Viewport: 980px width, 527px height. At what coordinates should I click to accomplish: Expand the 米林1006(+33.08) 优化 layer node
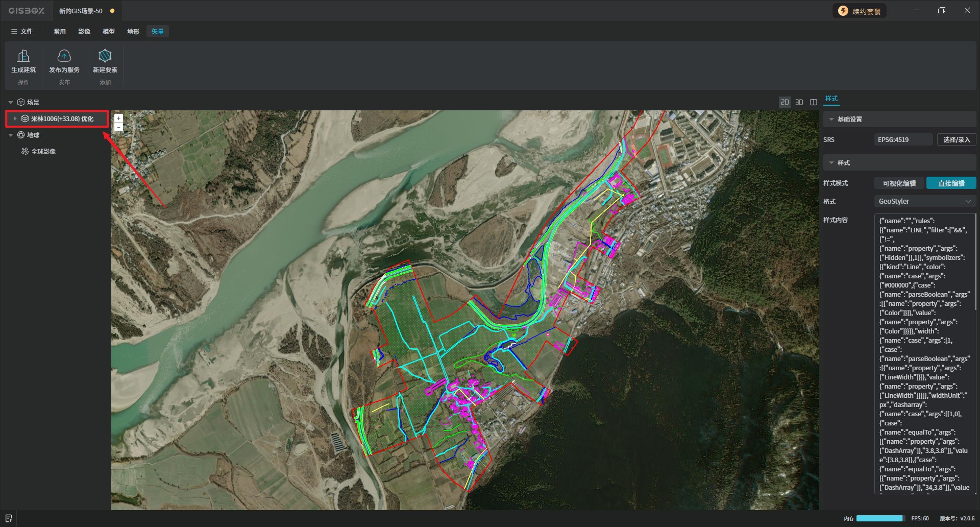coord(15,118)
